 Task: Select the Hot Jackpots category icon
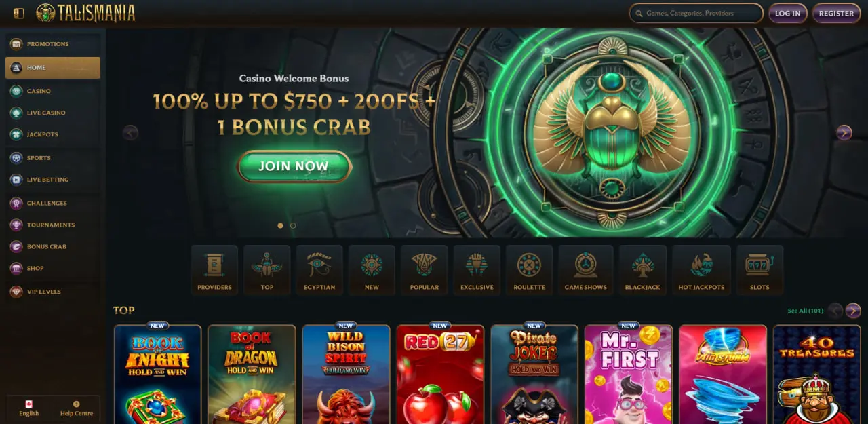[701, 270]
